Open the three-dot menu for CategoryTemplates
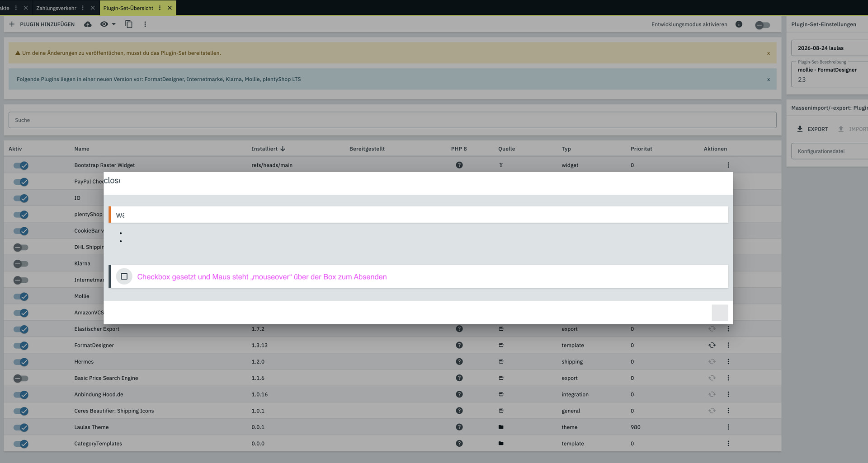 coord(728,444)
